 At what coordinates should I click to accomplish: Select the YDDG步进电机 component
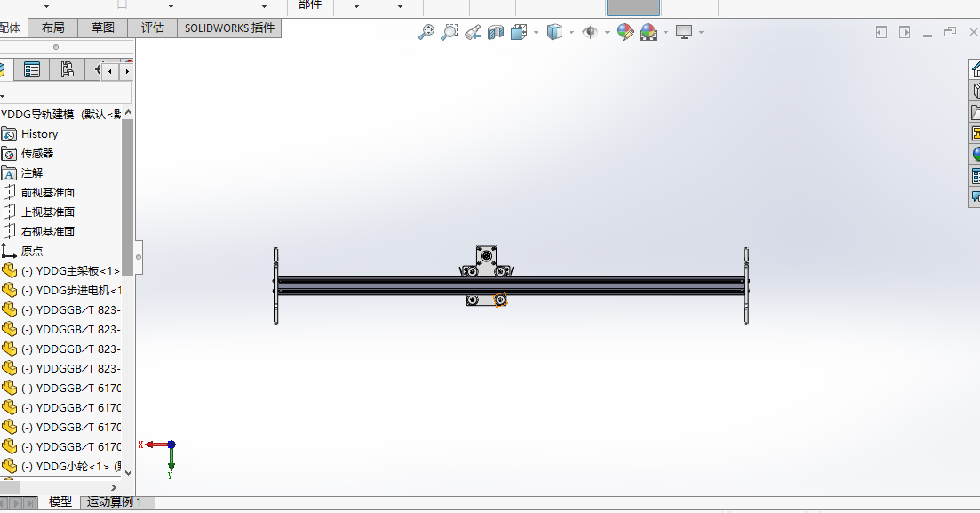click(x=60, y=290)
